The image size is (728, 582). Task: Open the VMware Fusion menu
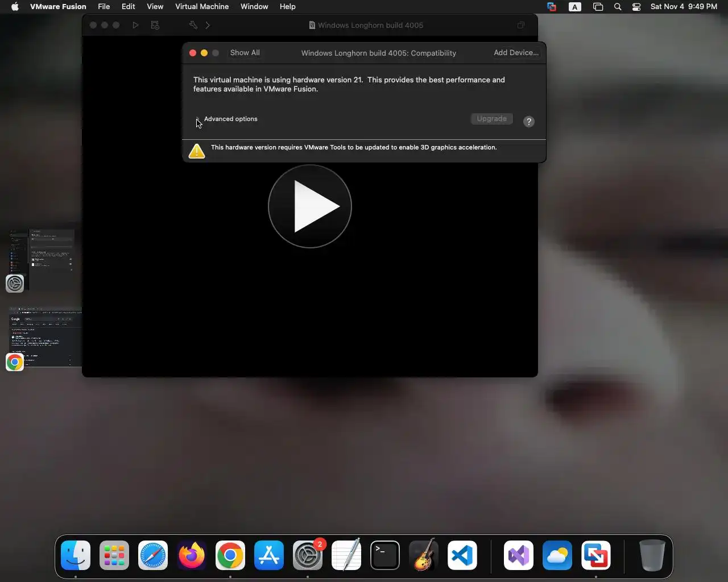(58, 7)
